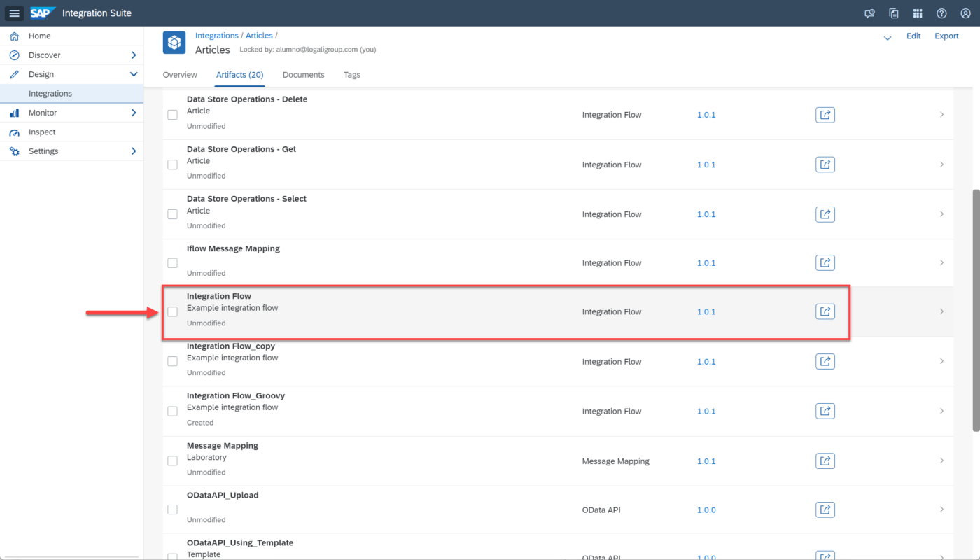The width and height of the screenshot is (980, 560).
Task: Open the hamburger navigation menu
Action: (15, 13)
